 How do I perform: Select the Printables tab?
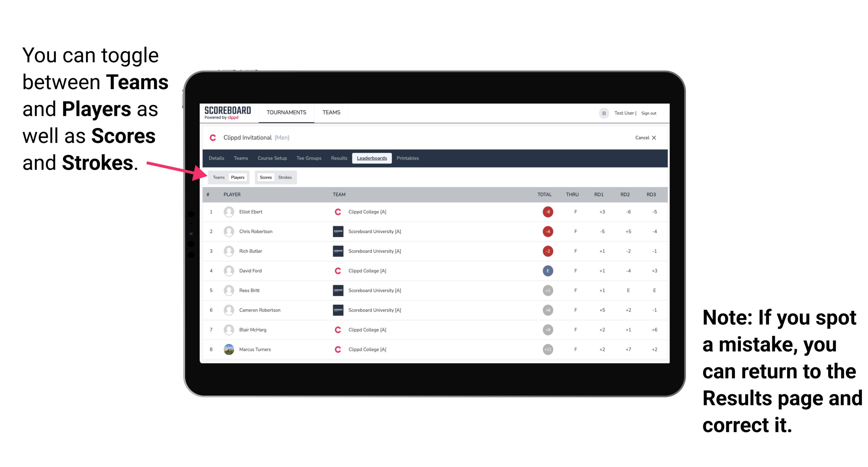(409, 158)
